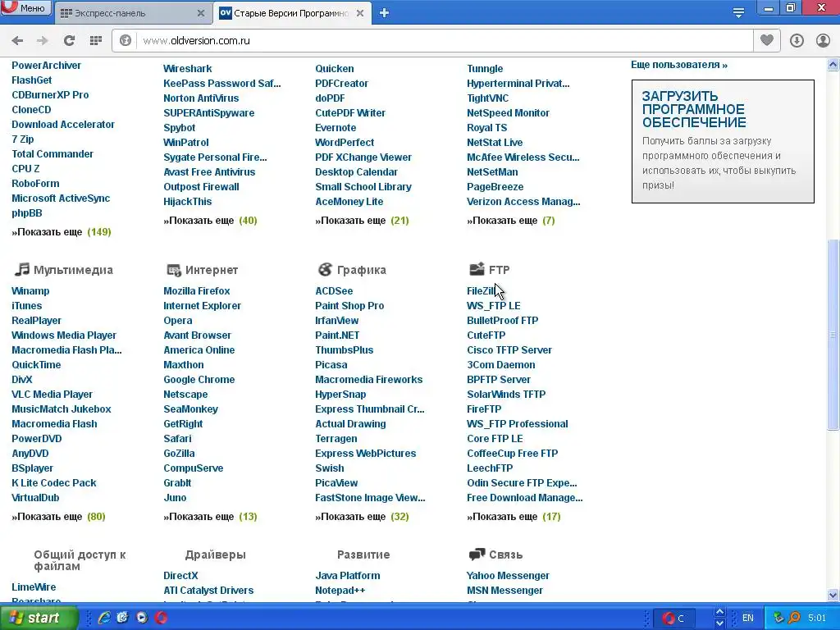Open the Cisco TFTP Server link
The height and width of the screenshot is (630, 840).
(509, 350)
